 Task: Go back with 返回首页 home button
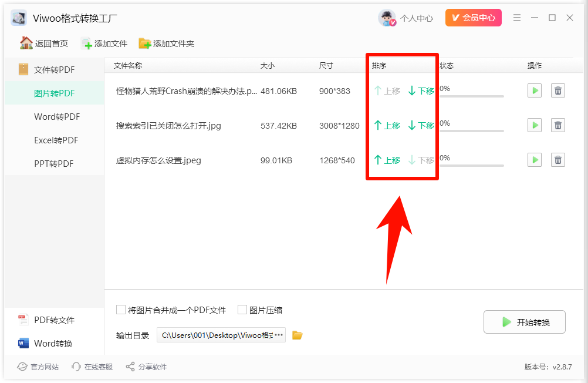[x=44, y=43]
